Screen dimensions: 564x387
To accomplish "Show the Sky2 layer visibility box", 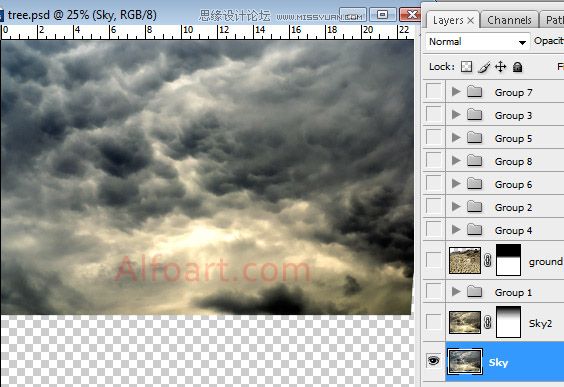I will tap(433, 321).
